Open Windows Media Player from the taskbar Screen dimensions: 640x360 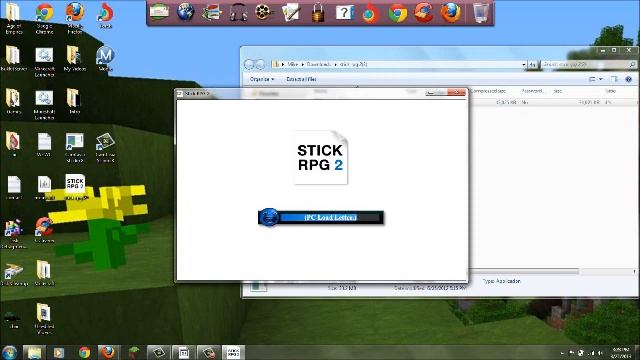(59, 352)
